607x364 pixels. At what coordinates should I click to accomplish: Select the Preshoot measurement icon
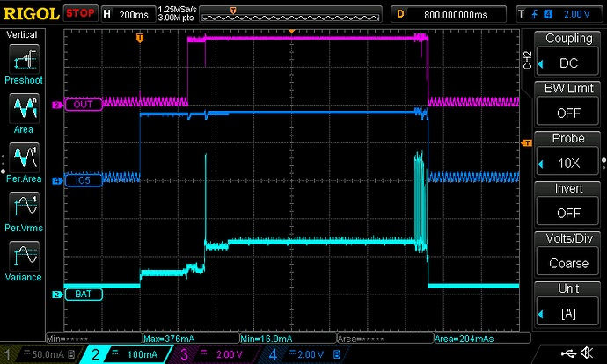(24, 59)
